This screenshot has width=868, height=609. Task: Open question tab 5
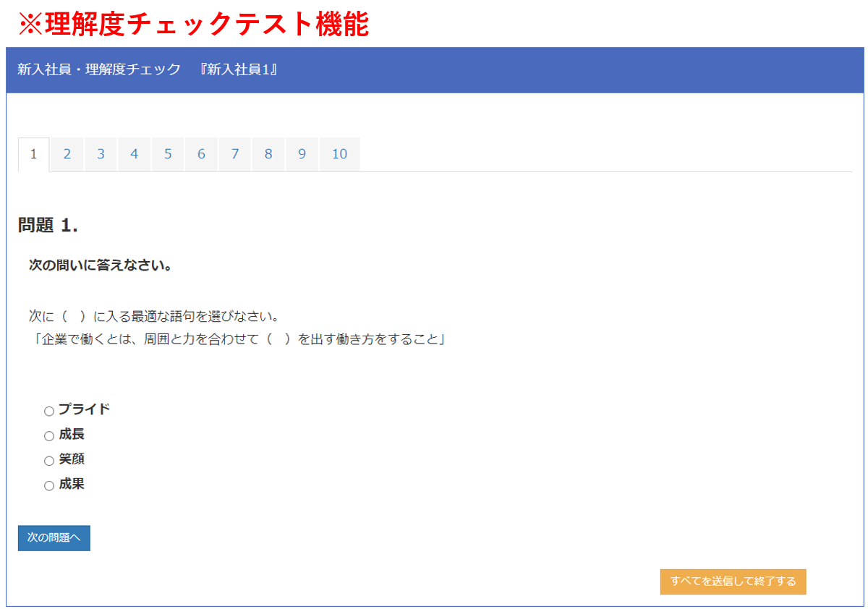[x=168, y=154]
